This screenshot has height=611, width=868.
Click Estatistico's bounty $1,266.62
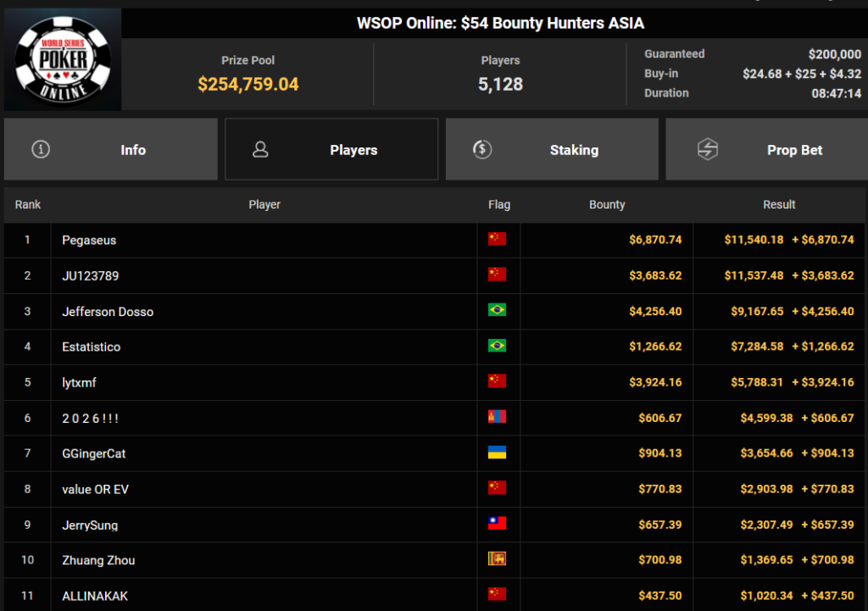click(x=655, y=347)
